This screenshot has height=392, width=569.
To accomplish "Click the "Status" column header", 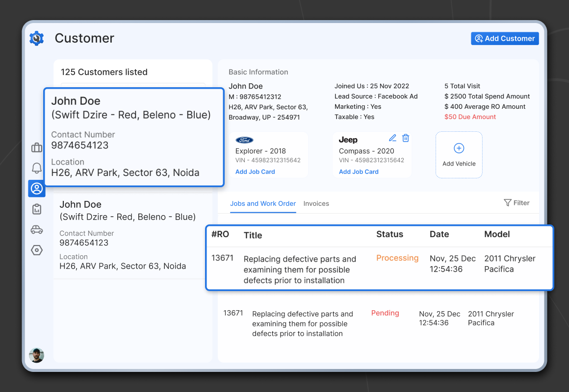I will tap(390, 234).
